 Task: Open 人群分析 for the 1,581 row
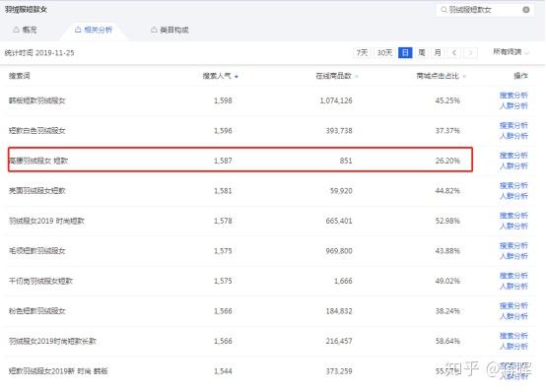pos(513,196)
